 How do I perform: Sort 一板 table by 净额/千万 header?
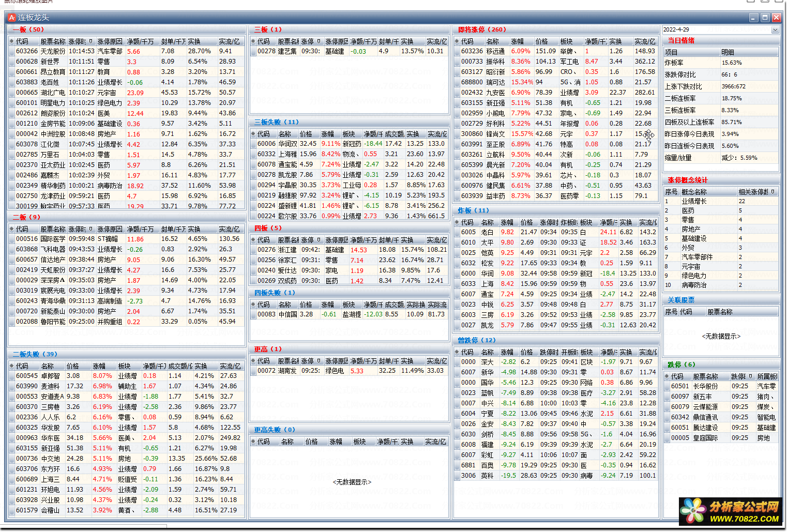click(x=143, y=41)
